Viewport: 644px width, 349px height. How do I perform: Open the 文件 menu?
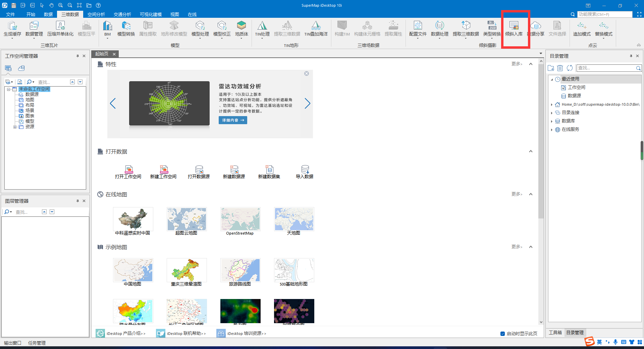pyautogui.click(x=10, y=14)
